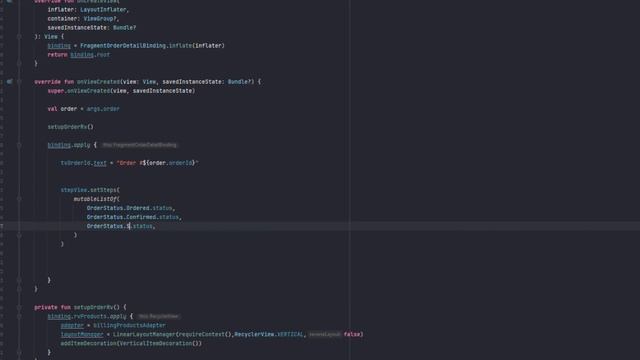Viewport: 640px width, 360px height.
Task: Click the inlay hint after rvProducts.apply
Action: click(x=158, y=316)
